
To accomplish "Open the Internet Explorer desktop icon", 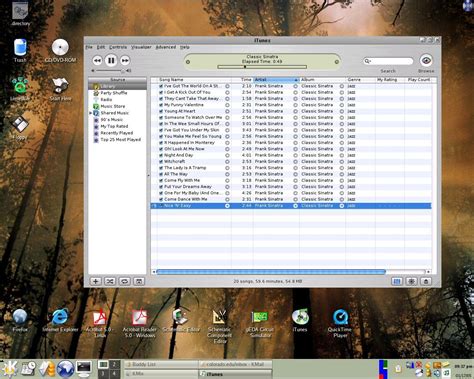I will (x=60, y=320).
